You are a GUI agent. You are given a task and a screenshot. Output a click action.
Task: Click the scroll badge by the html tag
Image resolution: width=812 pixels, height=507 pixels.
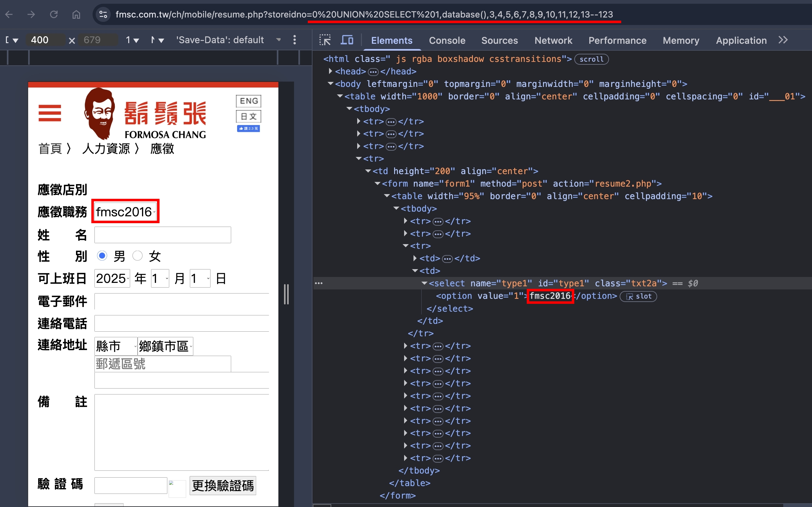point(591,59)
